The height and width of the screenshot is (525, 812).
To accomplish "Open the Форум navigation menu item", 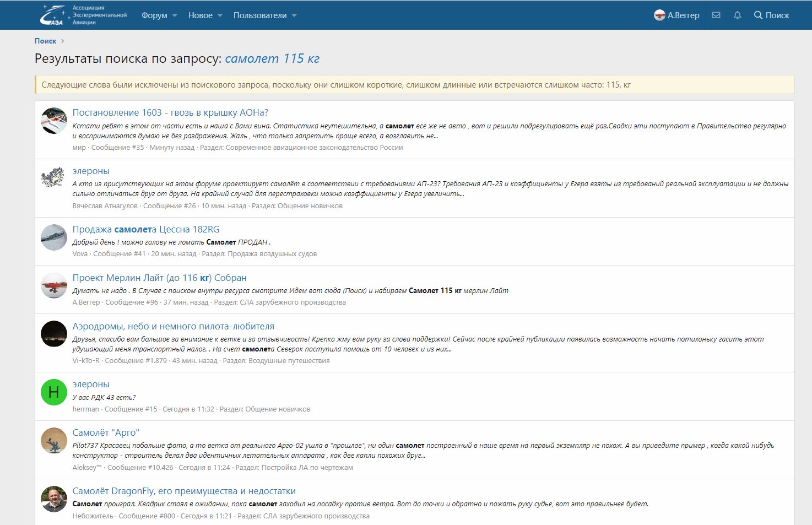I will click(154, 15).
